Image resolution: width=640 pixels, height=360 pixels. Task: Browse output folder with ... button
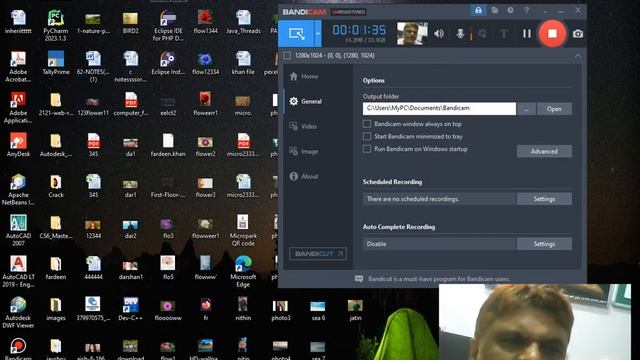click(x=527, y=109)
